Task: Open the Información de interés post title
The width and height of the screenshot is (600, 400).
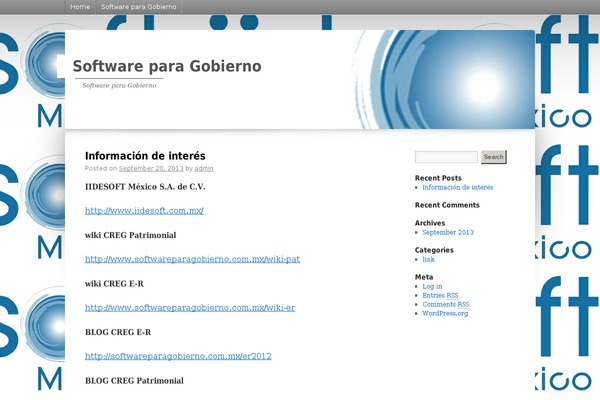Action: click(145, 156)
